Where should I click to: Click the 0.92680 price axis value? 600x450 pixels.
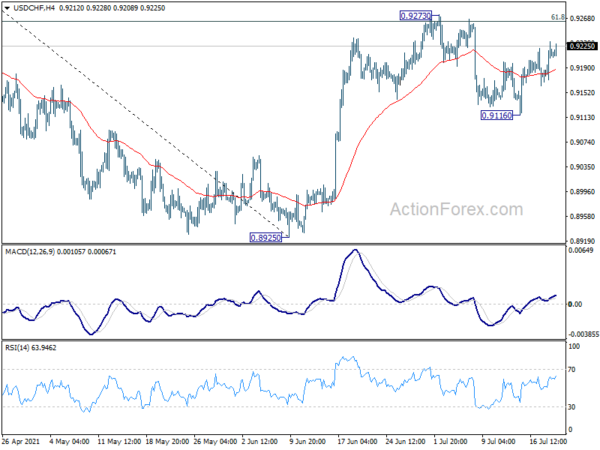[582, 18]
